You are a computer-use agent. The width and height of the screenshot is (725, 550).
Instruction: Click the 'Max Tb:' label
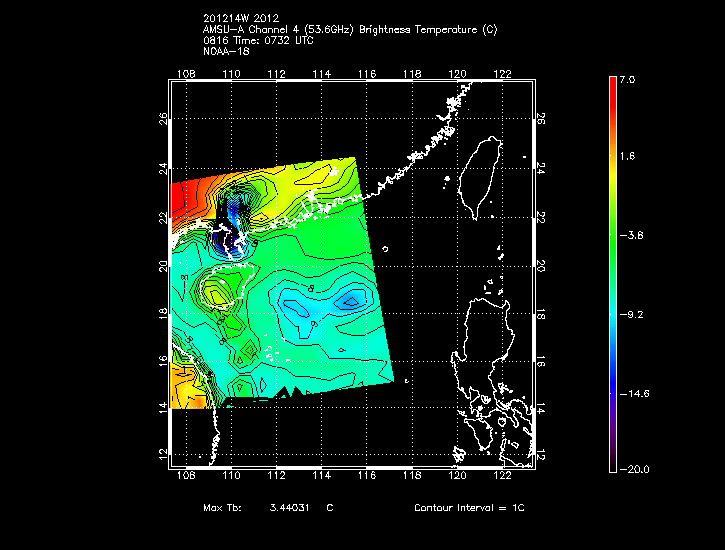point(222,507)
